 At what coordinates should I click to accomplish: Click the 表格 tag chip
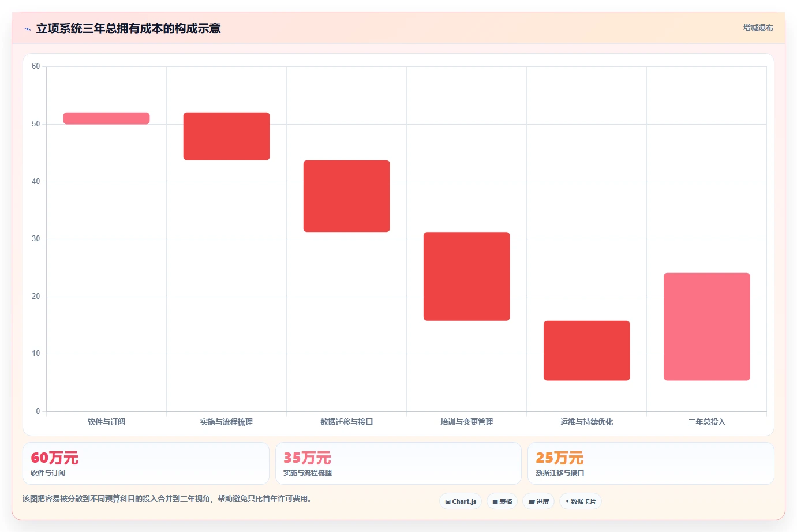click(502, 501)
